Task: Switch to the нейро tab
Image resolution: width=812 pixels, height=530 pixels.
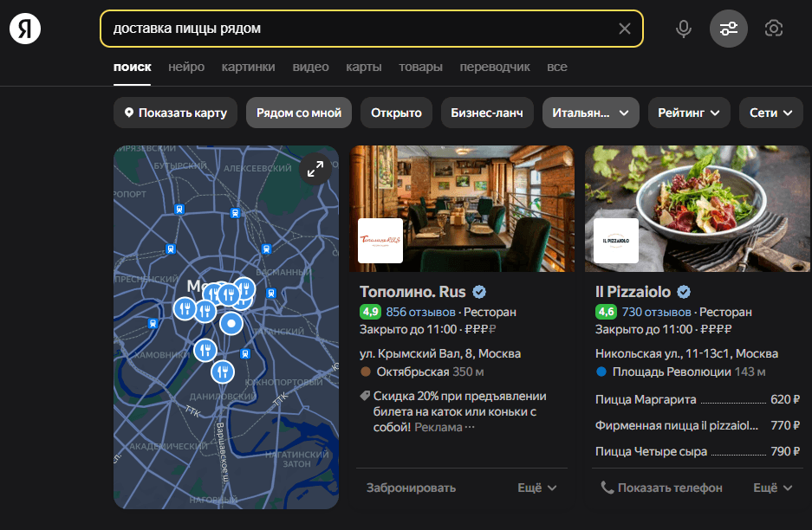Action: (186, 67)
